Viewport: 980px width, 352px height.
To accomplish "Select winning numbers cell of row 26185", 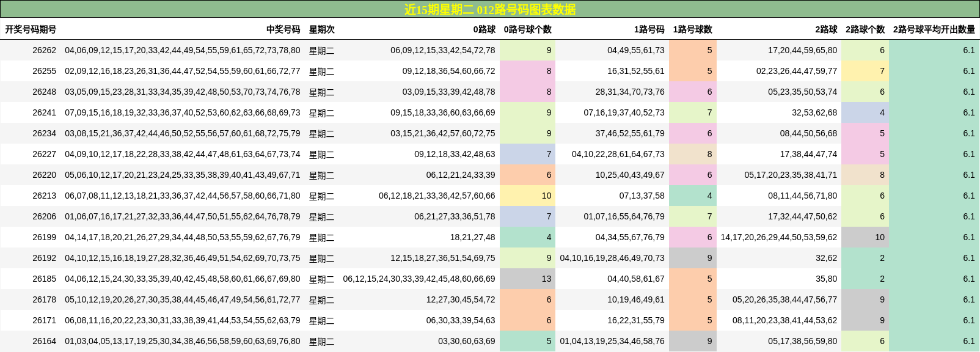I will (x=183, y=279).
